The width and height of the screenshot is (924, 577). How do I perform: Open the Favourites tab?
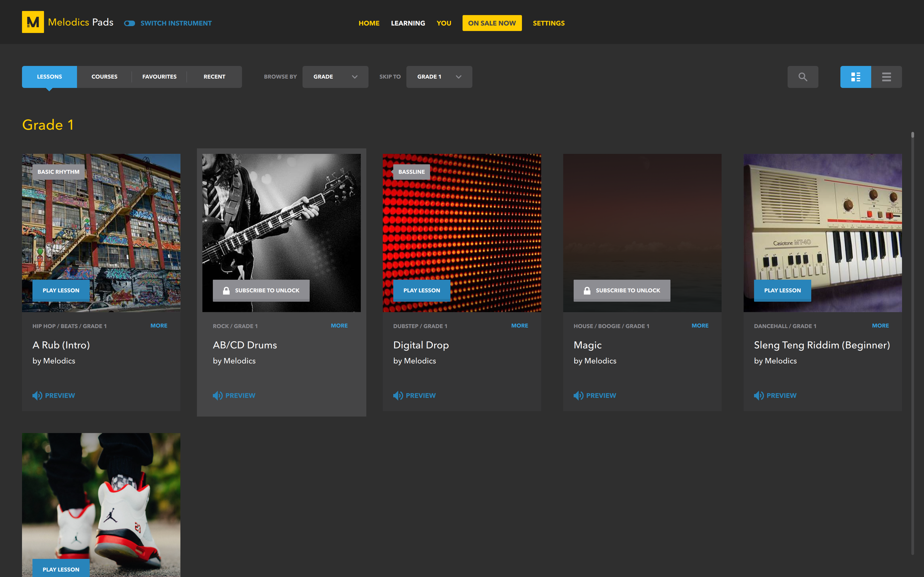159,77
